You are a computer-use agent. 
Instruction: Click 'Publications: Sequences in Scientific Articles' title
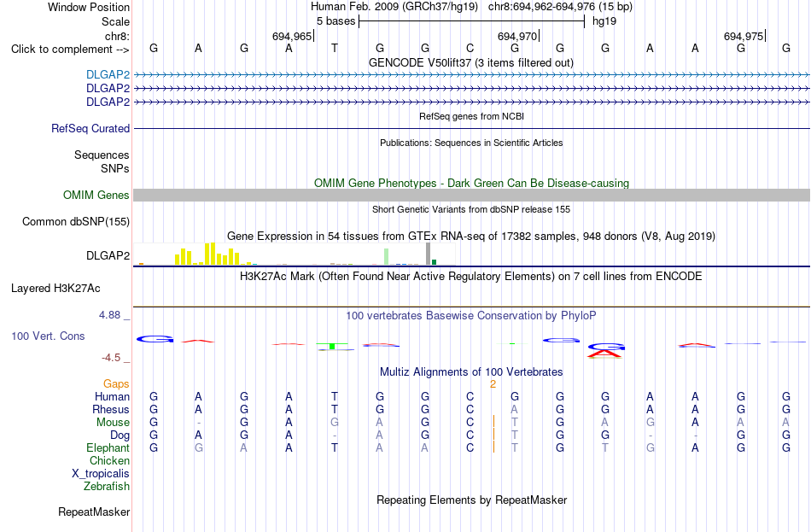(471, 143)
